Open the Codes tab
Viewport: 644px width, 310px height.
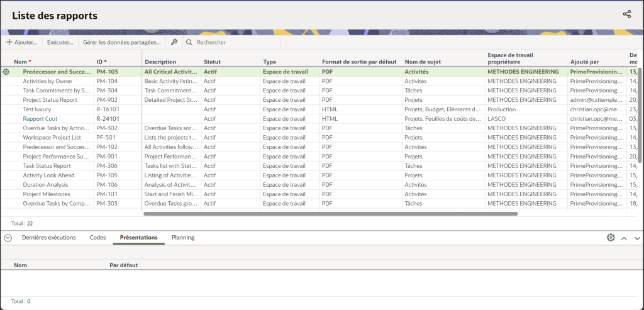coord(97,238)
